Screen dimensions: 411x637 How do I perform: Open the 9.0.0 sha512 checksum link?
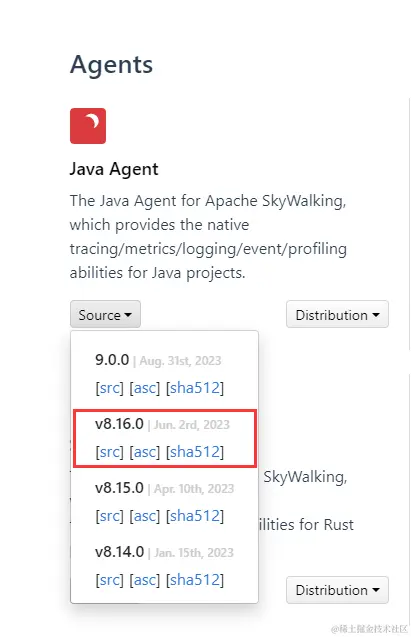pyautogui.click(x=195, y=388)
